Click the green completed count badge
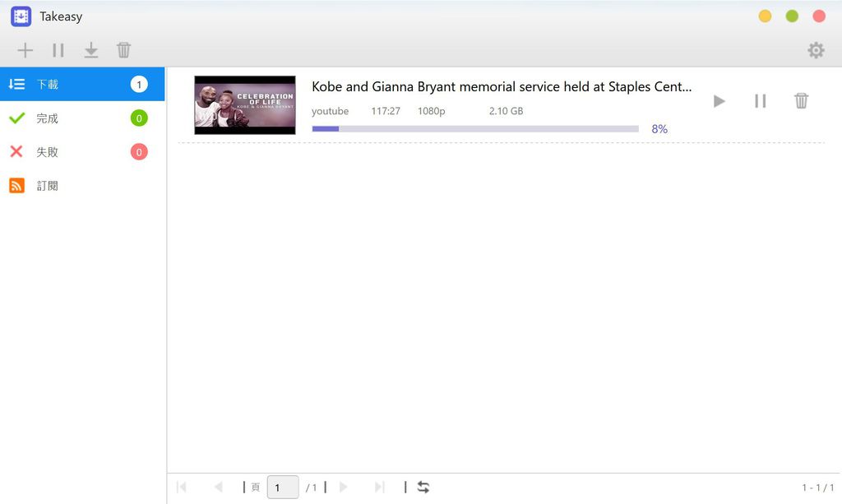Screen dimensions: 842x504 click(139, 118)
